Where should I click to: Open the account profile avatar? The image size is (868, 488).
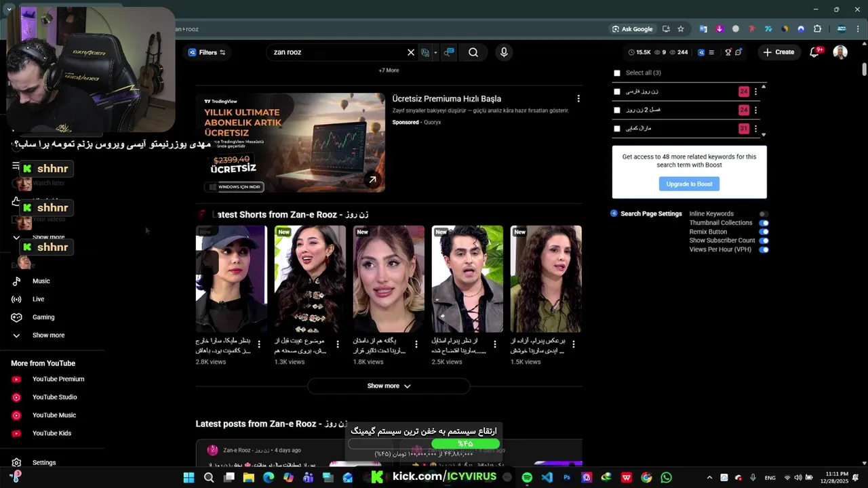click(x=840, y=52)
